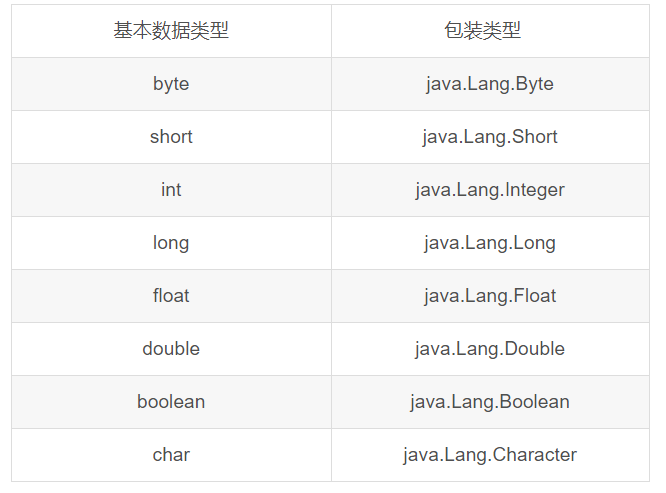Screen dimensions: 666x493
Task: Click the java.Lang.Long text
Action: (x=490, y=243)
